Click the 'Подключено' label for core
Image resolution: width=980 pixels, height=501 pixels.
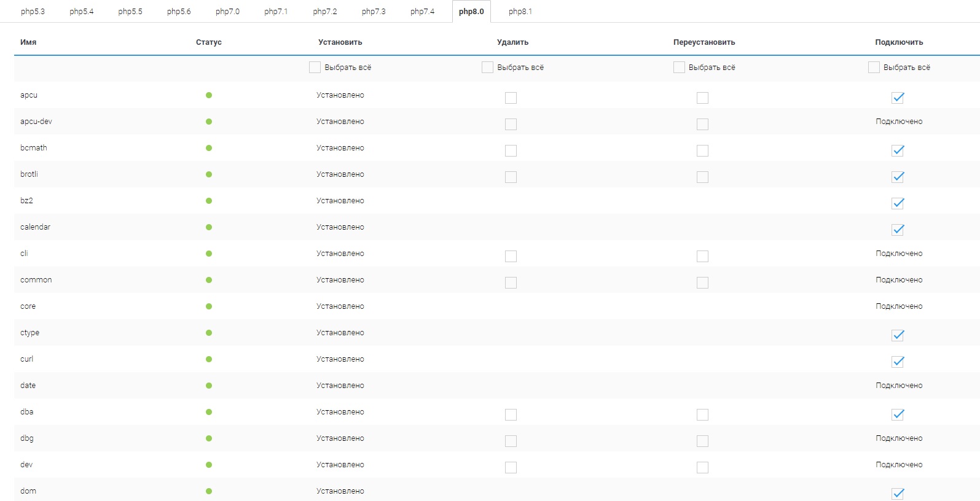coord(898,306)
